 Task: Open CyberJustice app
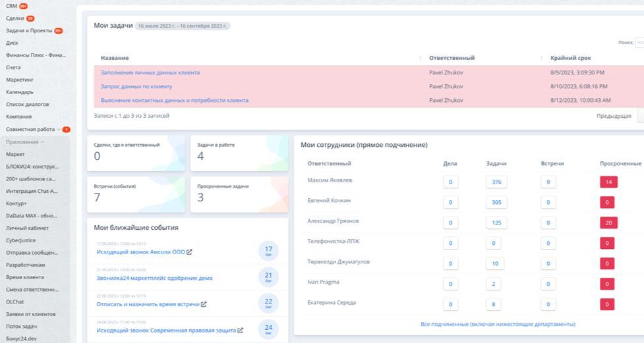(20, 240)
